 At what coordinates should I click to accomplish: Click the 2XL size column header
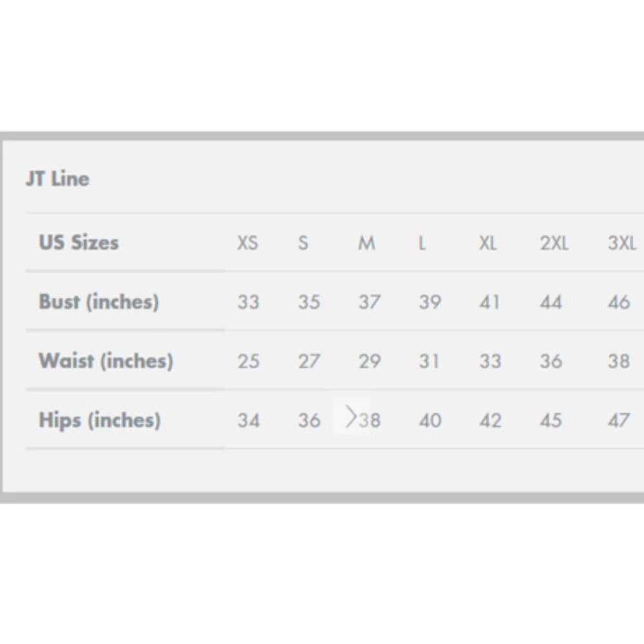554,243
